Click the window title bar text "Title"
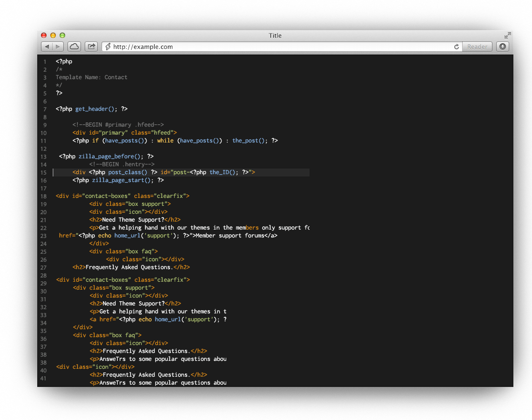This screenshot has height=420, width=532. pyautogui.click(x=275, y=35)
